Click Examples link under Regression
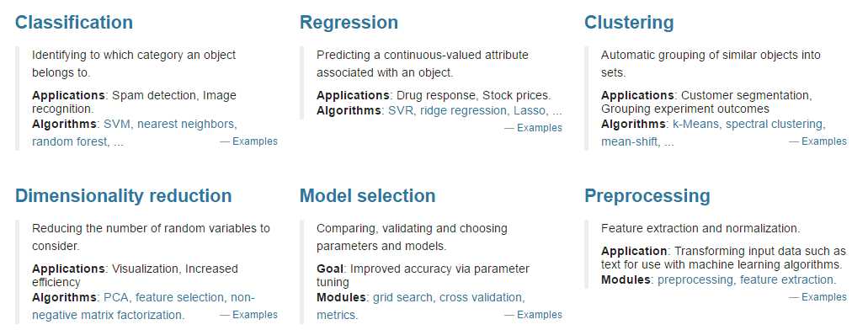Viewport: 868px width, 330px height. [x=539, y=128]
